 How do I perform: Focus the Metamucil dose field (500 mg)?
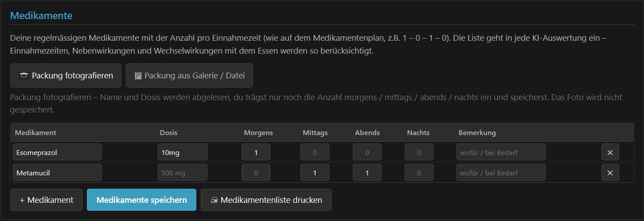click(x=183, y=173)
